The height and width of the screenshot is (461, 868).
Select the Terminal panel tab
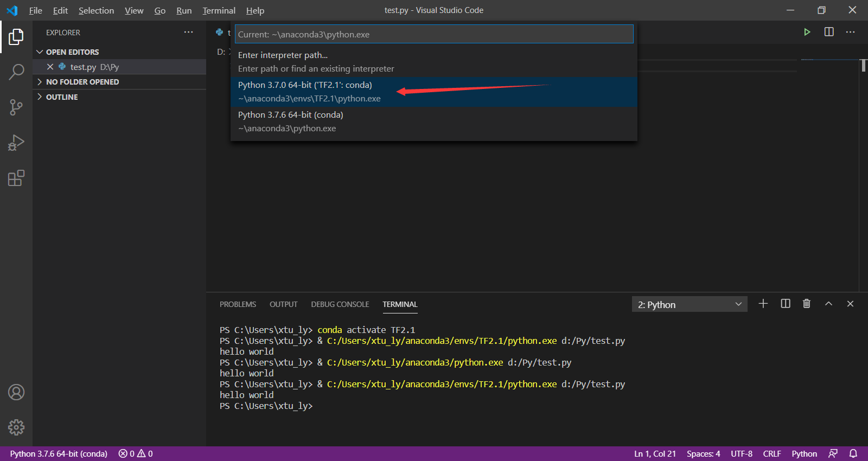[400, 304]
